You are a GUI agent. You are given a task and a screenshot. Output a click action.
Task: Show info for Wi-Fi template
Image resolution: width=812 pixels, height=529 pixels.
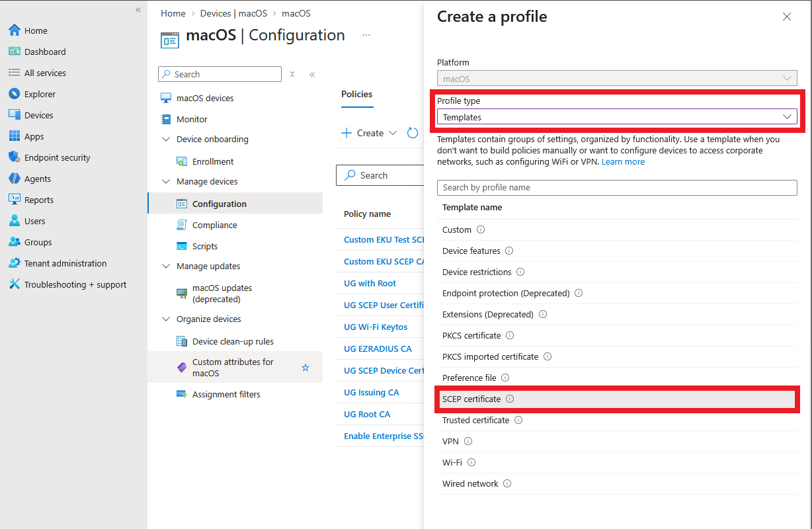click(x=471, y=462)
